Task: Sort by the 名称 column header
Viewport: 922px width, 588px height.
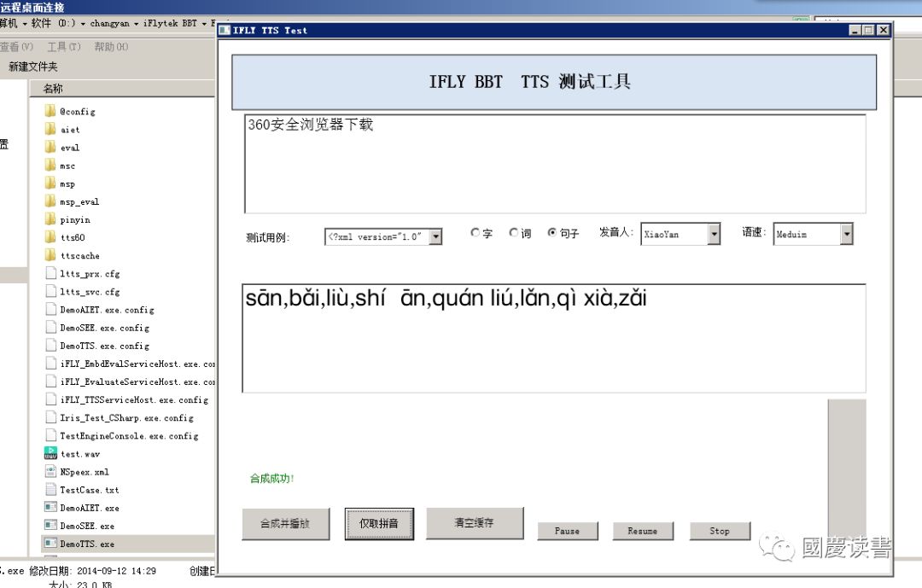Action: click(x=53, y=88)
